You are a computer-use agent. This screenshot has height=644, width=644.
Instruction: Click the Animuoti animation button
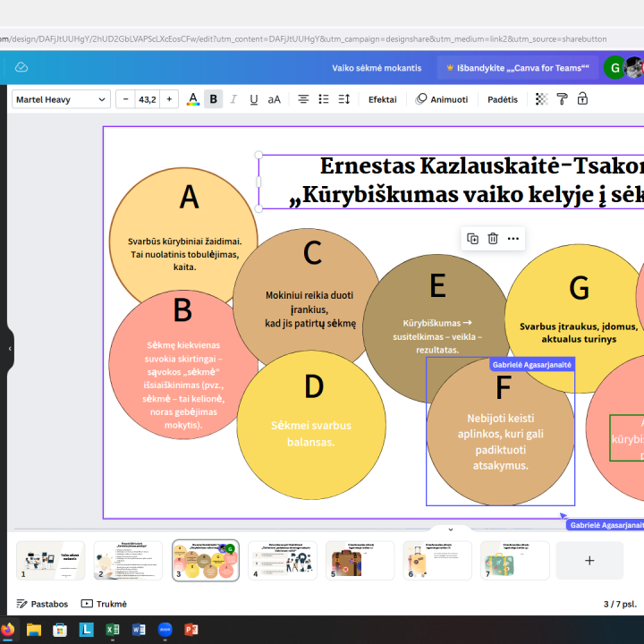click(442, 99)
